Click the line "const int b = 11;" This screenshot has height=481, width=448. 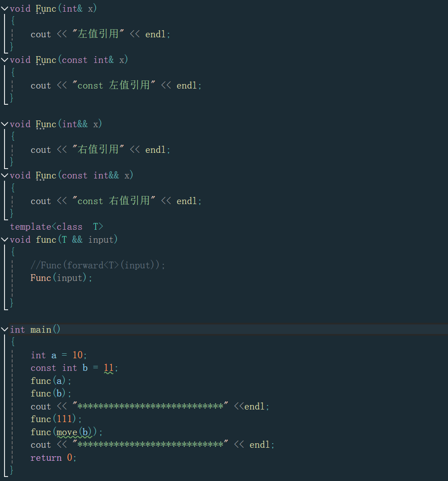74,368
